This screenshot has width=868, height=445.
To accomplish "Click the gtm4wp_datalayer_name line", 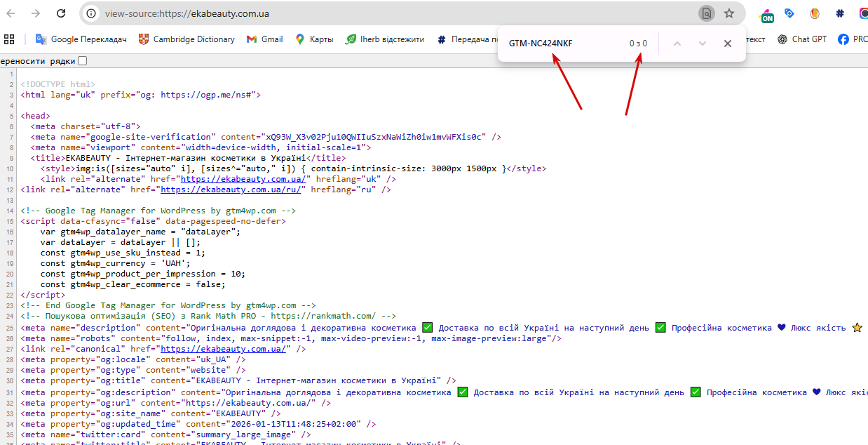I will pos(140,231).
